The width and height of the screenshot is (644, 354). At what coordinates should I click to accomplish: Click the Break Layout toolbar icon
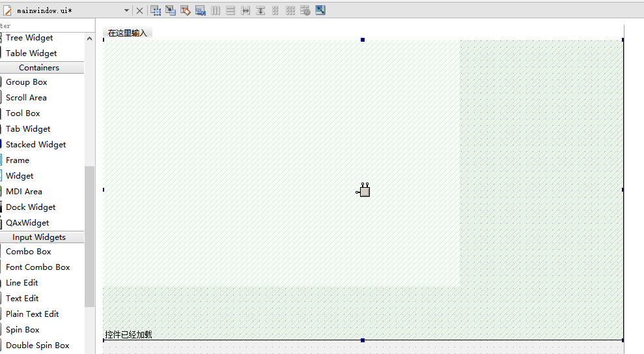coord(305,10)
